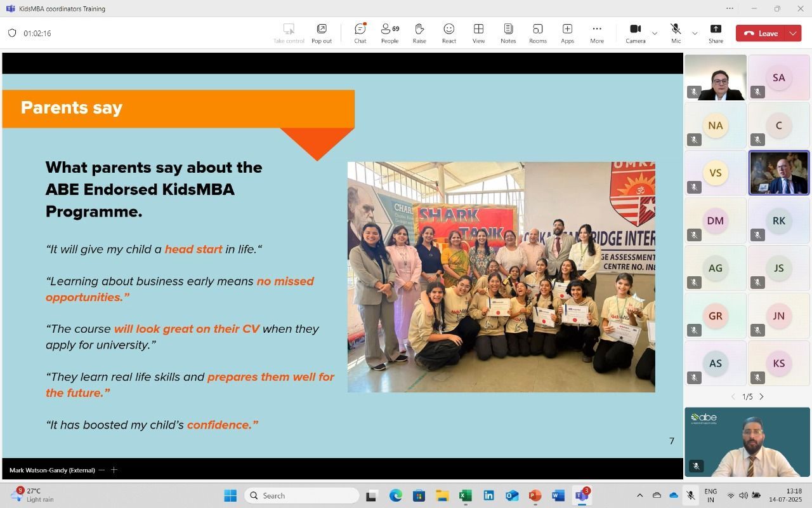The height and width of the screenshot is (508, 812).
Task: Open the title bar ellipsis menu
Action: click(730, 8)
